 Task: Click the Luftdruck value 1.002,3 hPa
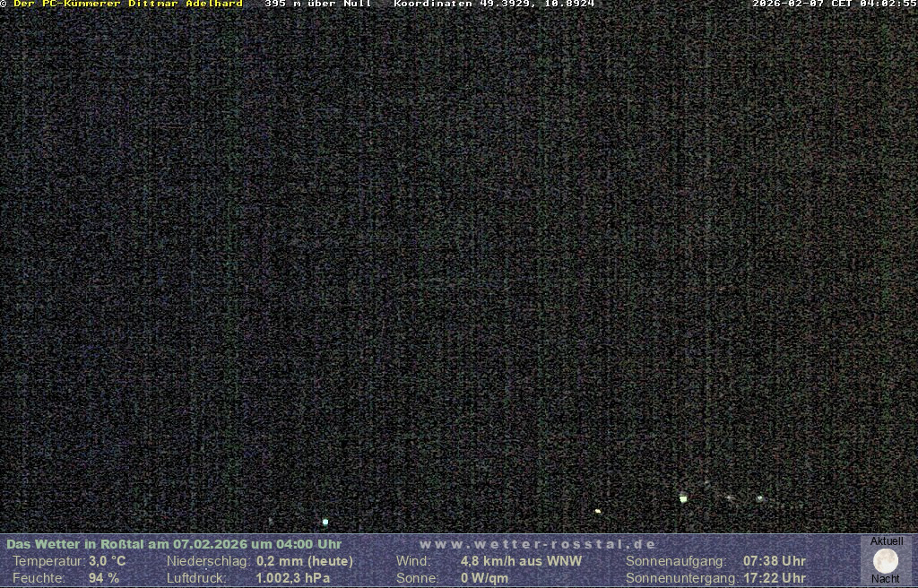[293, 578]
